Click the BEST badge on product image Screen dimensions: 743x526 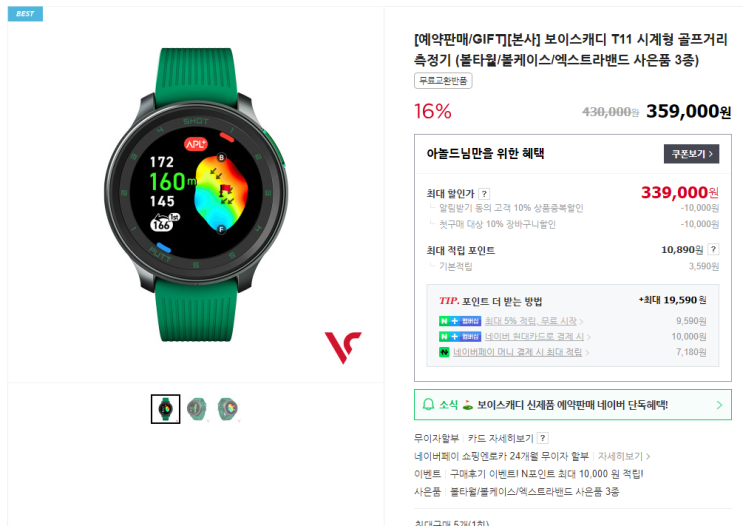25,14
